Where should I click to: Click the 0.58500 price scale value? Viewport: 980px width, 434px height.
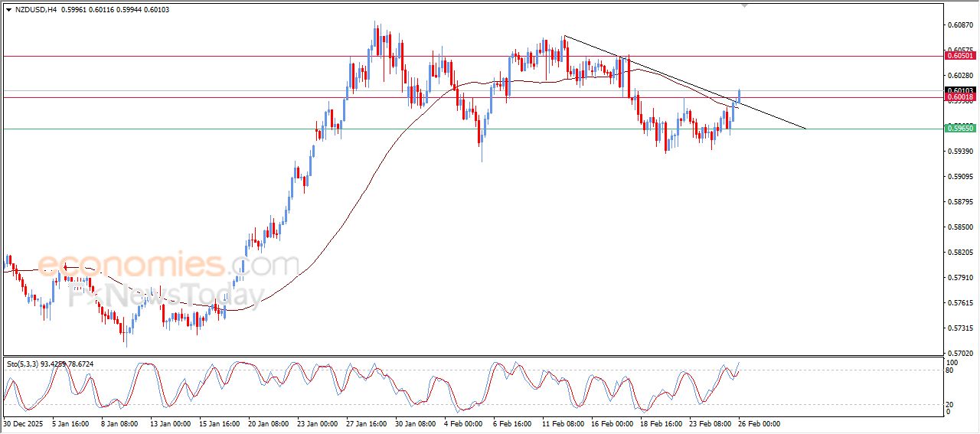[960, 227]
